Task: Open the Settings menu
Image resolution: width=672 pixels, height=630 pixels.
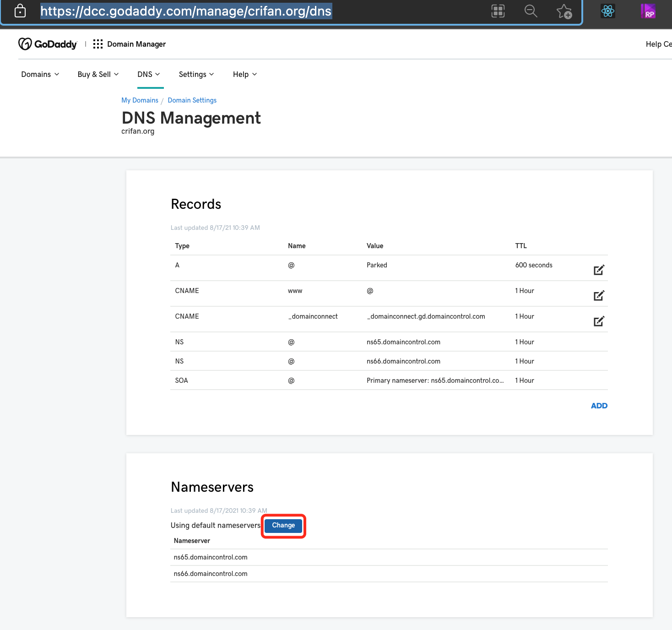Action: [196, 74]
